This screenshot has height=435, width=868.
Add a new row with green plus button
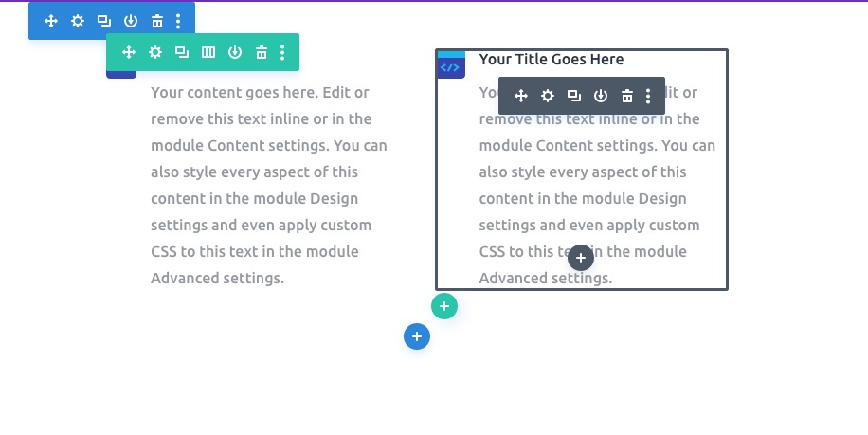click(444, 306)
